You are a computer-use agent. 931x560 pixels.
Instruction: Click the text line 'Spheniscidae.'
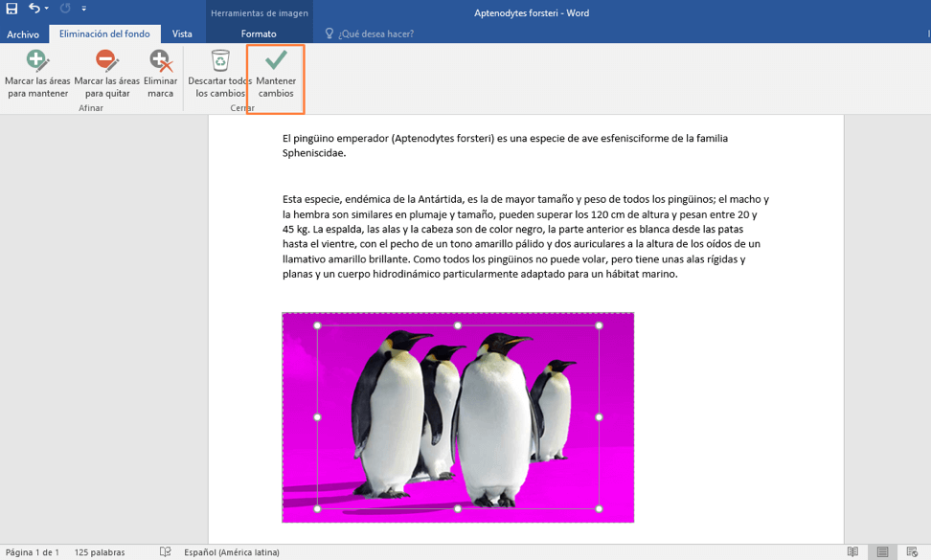314,153
